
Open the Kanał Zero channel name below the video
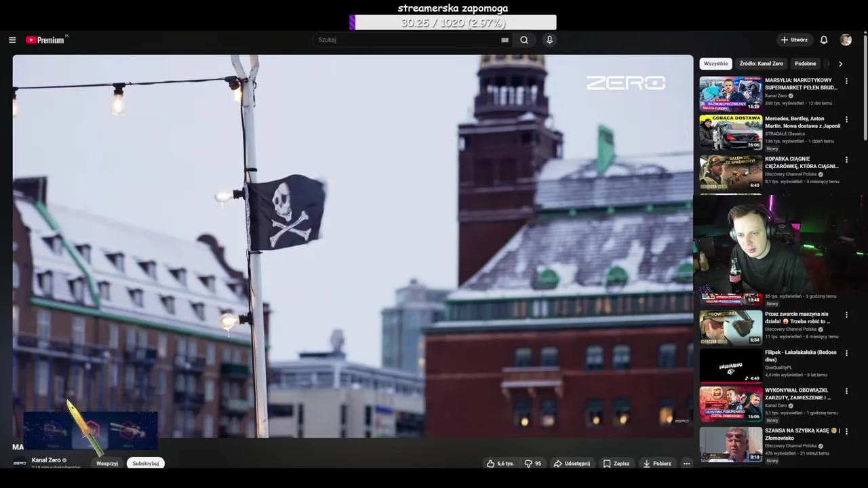click(x=46, y=460)
